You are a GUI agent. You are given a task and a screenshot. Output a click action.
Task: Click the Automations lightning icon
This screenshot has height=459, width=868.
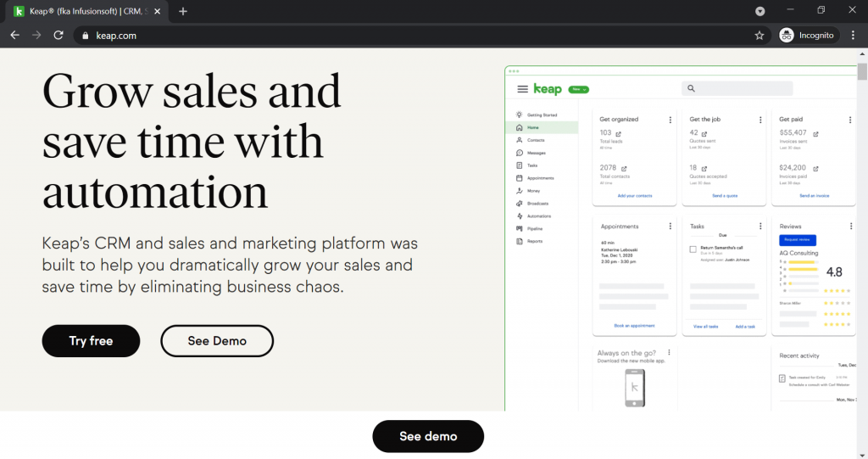[x=520, y=216]
